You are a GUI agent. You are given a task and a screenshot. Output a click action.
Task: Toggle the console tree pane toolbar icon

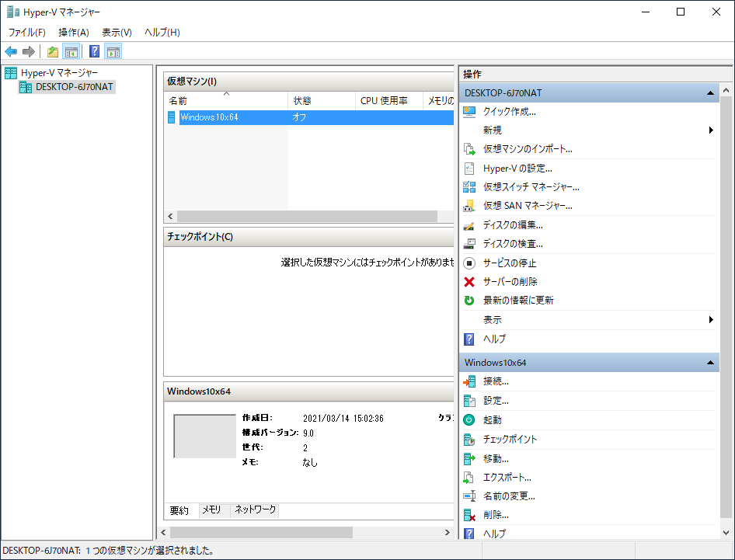coord(71,51)
